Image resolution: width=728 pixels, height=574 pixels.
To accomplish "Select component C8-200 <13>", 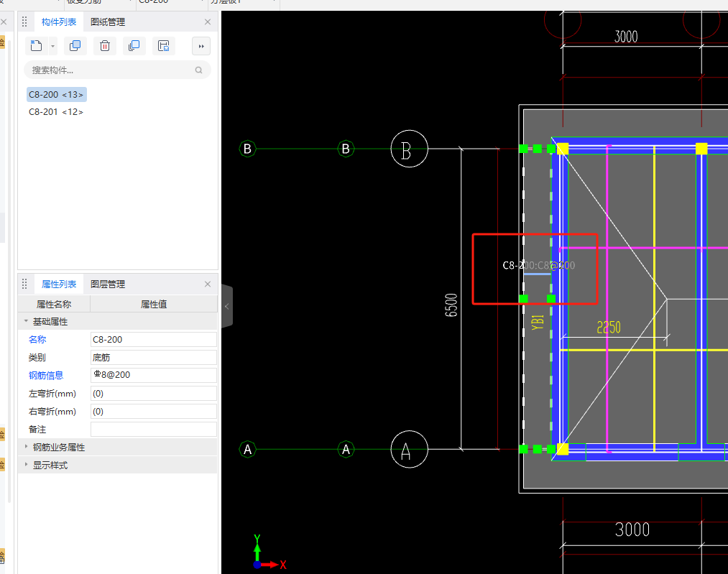I will pyautogui.click(x=56, y=95).
